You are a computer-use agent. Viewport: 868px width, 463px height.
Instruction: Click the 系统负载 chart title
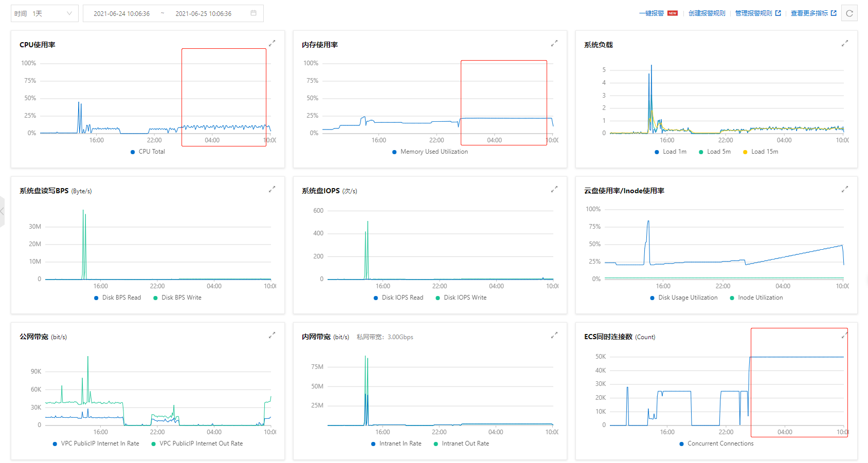pos(599,45)
